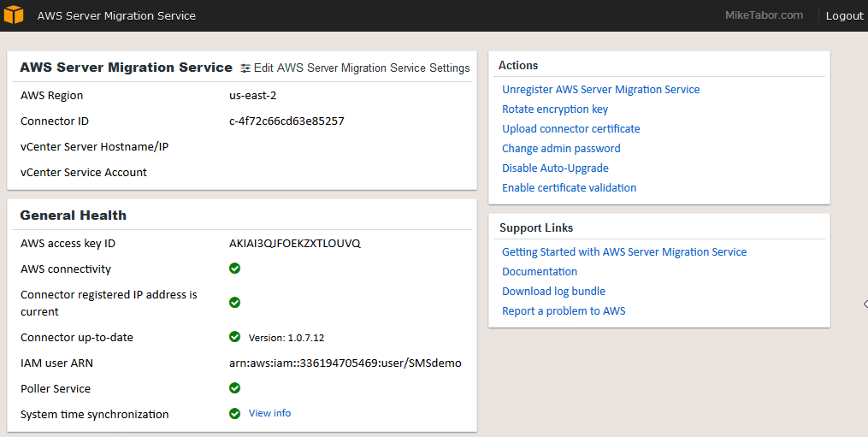Click Report a problem to AWS
The width and height of the screenshot is (868, 437).
click(564, 310)
